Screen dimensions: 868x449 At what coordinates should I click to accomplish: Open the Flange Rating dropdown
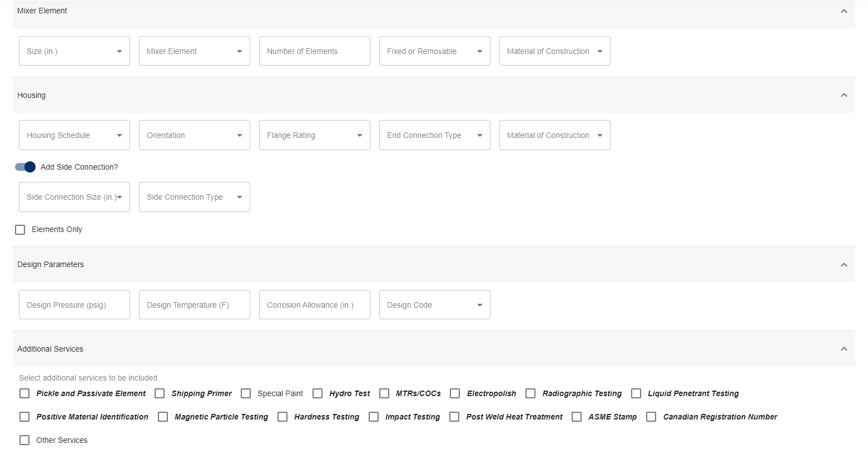pyautogui.click(x=314, y=135)
